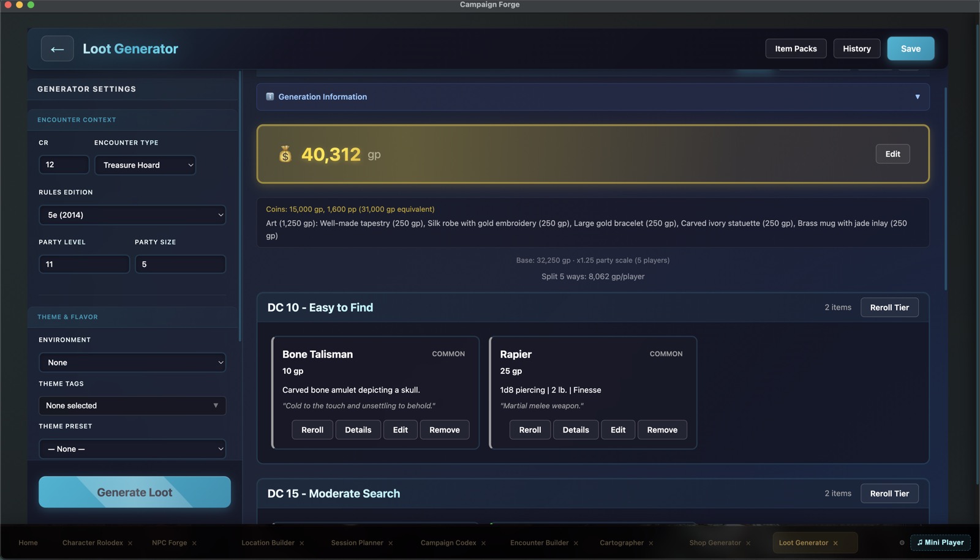Close the Shop Generator tab
The width and height of the screenshot is (980, 560).
pos(748,543)
